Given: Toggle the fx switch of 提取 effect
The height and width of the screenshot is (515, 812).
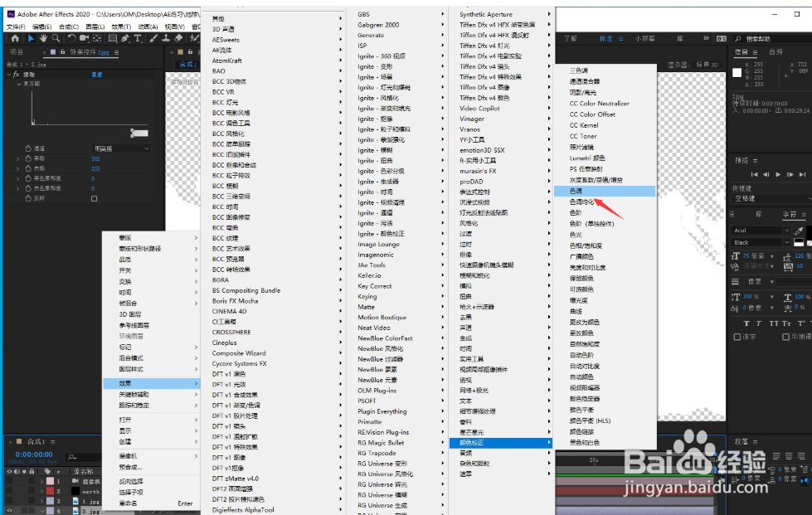Looking at the screenshot, I should [17, 75].
